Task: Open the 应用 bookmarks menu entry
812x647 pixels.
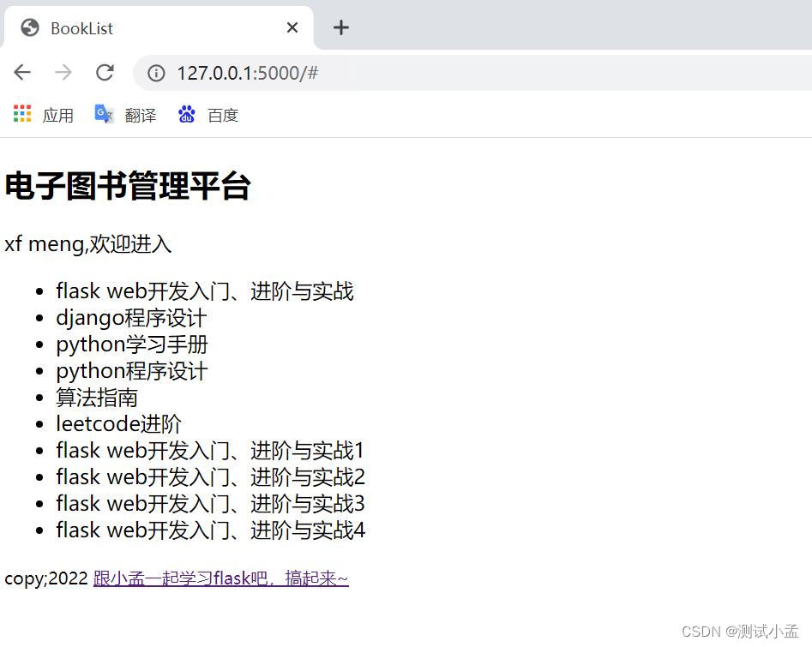Action: (x=57, y=114)
